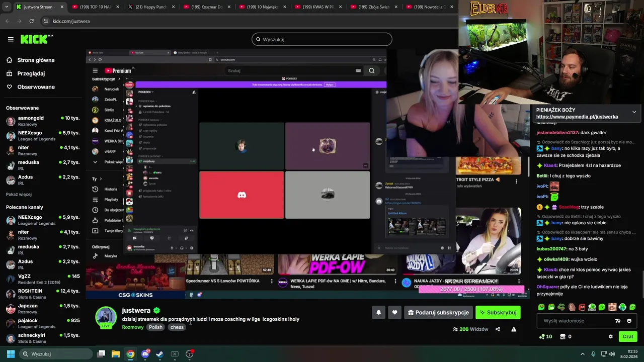Image resolution: width=644 pixels, height=362 pixels.
Task: Go forward in the browser
Action: click(x=19, y=21)
